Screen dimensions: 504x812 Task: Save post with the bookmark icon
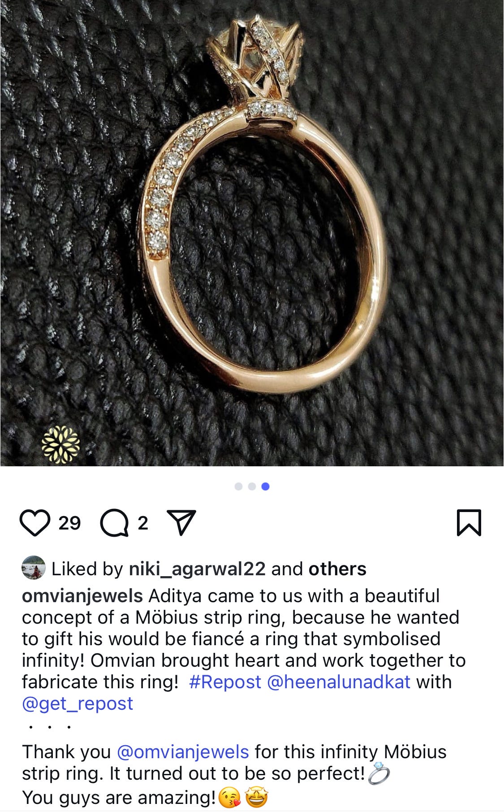pyautogui.click(x=469, y=523)
